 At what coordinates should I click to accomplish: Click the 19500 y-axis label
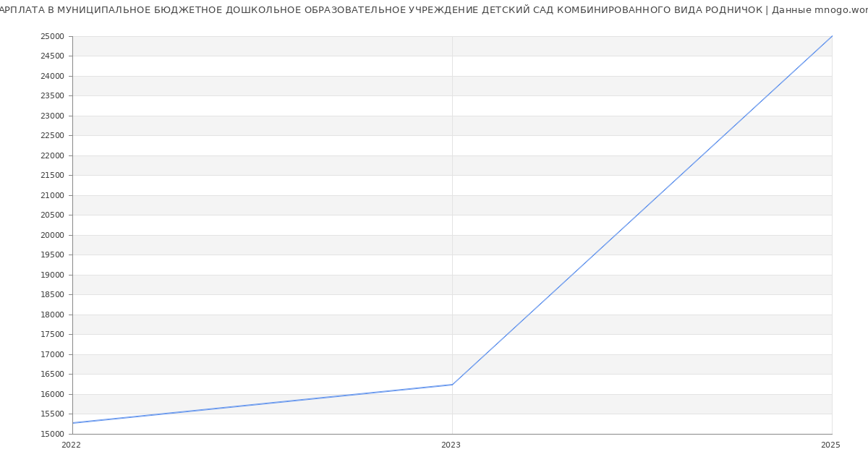coord(53,255)
